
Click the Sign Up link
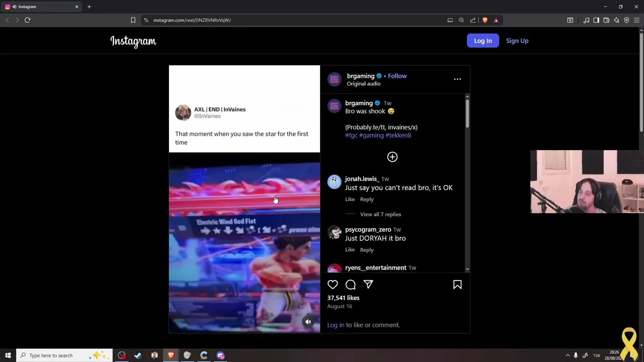click(517, 41)
